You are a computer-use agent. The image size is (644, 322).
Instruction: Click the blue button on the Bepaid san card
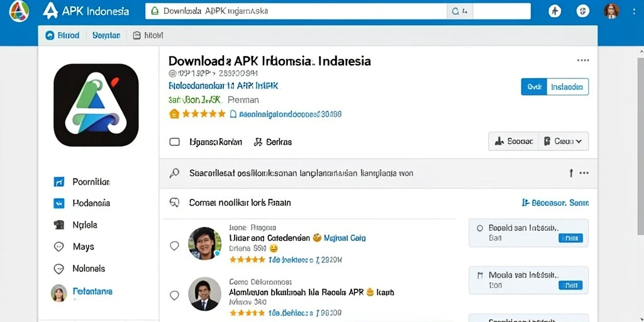click(570, 238)
